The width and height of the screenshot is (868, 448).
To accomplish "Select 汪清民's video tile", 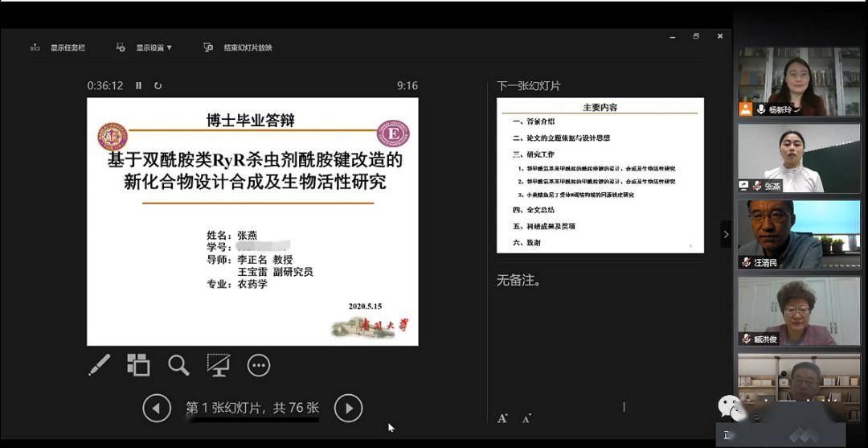I will point(799,235).
